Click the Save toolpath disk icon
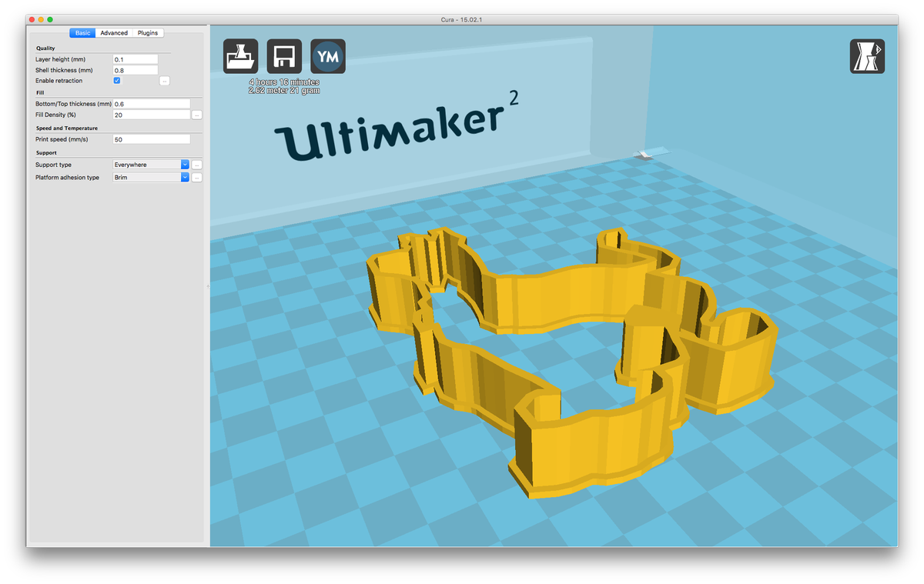 (x=284, y=57)
